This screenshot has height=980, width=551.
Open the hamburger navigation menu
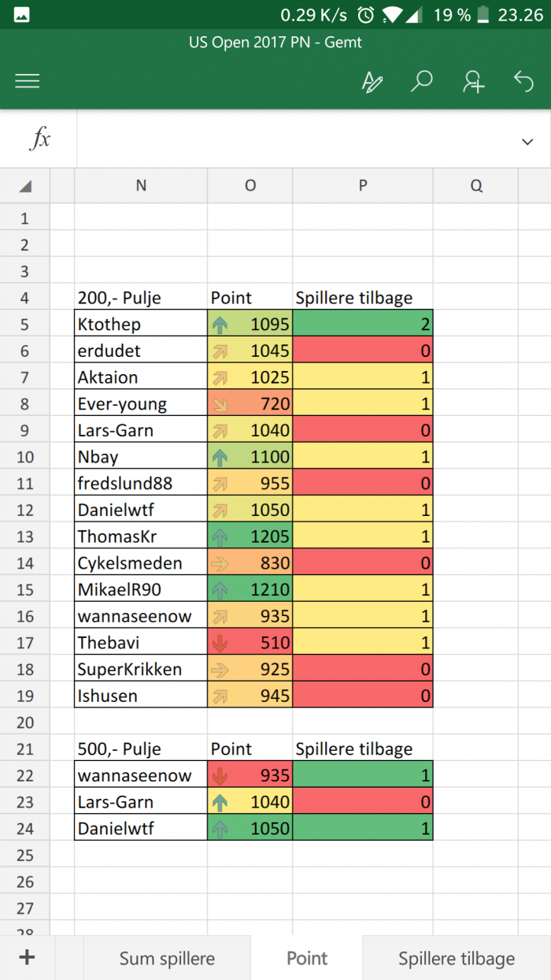pyautogui.click(x=28, y=81)
